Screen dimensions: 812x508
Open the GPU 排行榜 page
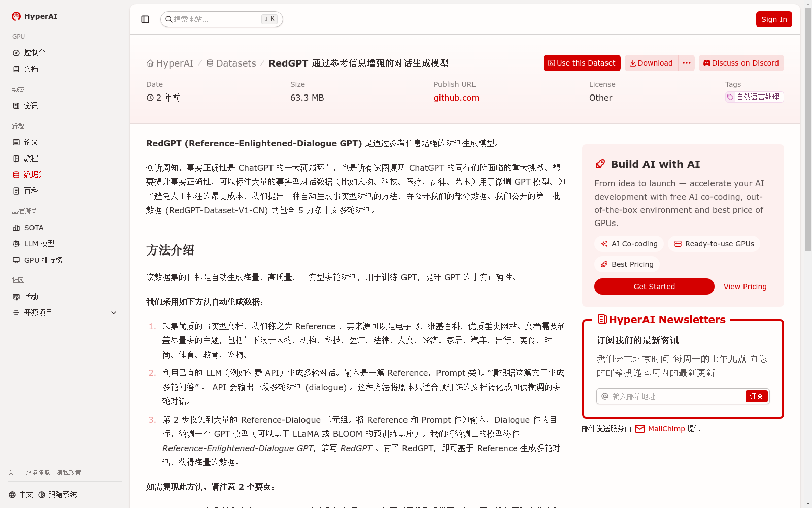point(45,260)
